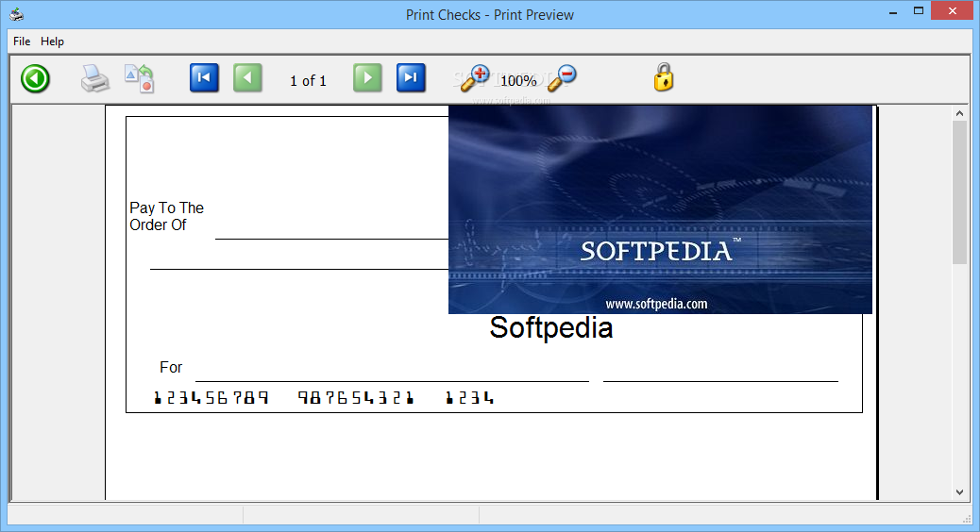This screenshot has width=980, height=532.
Task: Click the printer icon to print
Action: coord(95,78)
